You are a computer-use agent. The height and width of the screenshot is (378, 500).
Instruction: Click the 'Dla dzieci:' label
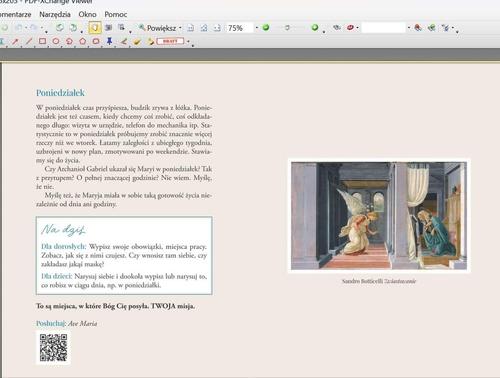[x=57, y=276]
